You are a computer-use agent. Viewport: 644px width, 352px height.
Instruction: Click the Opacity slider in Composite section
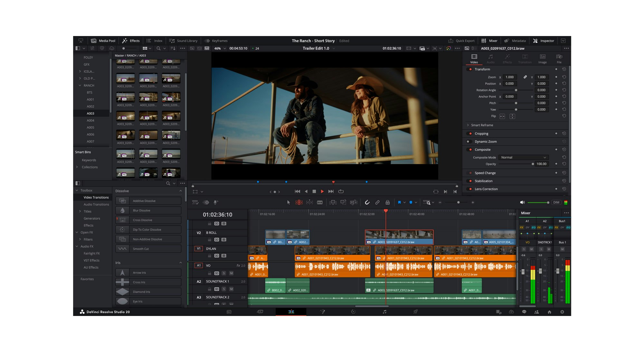pos(533,164)
